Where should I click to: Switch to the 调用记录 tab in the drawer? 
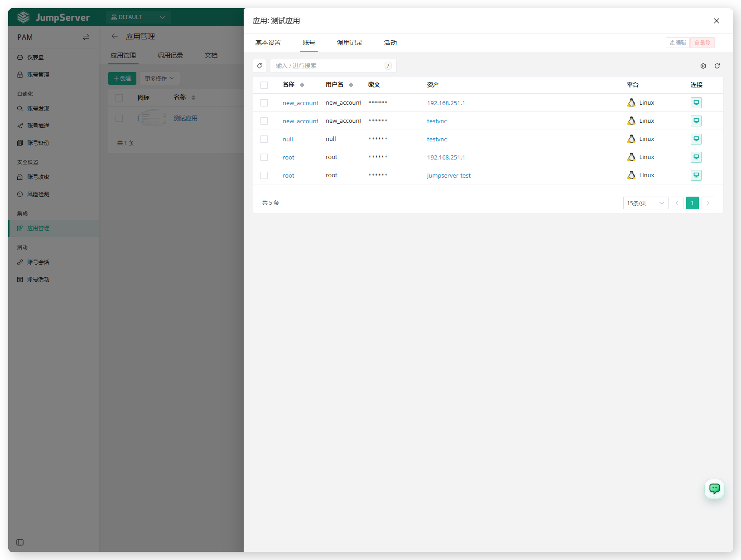click(x=350, y=43)
